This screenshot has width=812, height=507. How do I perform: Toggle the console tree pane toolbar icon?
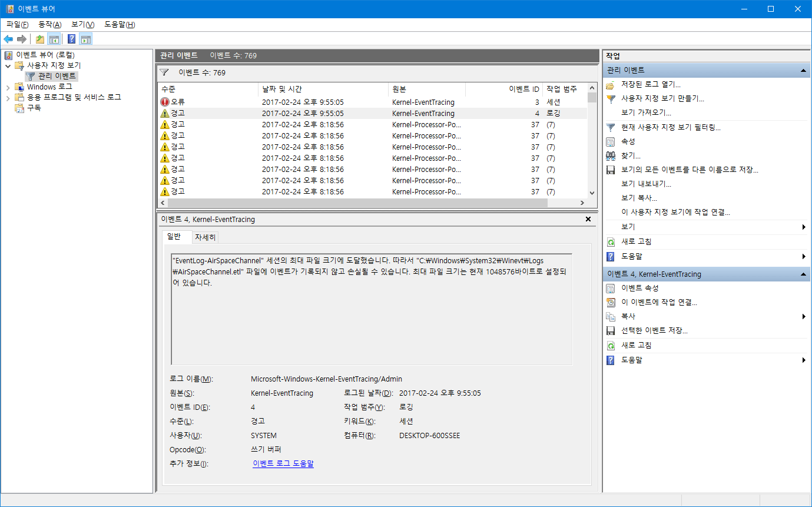click(54, 39)
